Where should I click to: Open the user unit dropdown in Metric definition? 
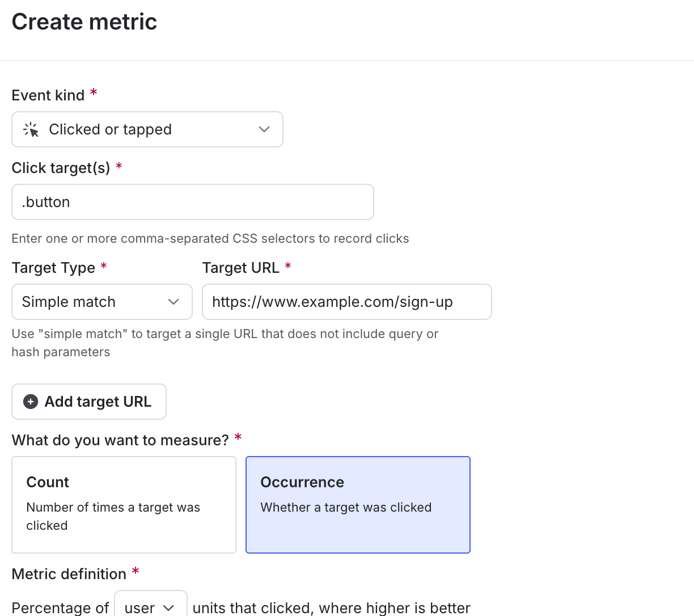pos(150,607)
